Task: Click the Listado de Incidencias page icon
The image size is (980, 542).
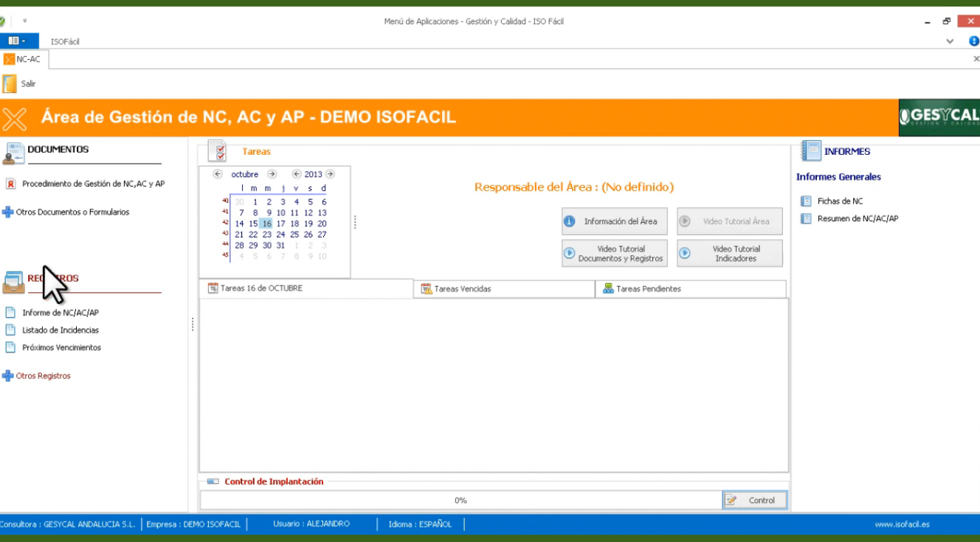Action: pos(10,330)
